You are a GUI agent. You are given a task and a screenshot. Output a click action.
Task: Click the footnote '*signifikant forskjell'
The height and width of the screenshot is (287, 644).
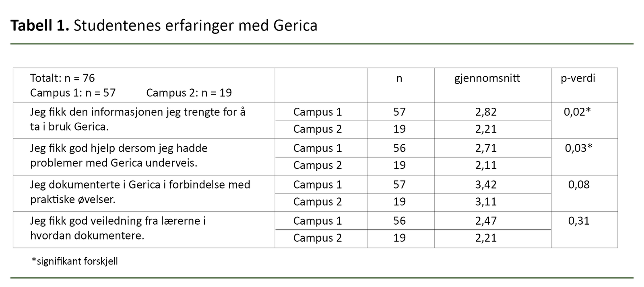tap(74, 261)
